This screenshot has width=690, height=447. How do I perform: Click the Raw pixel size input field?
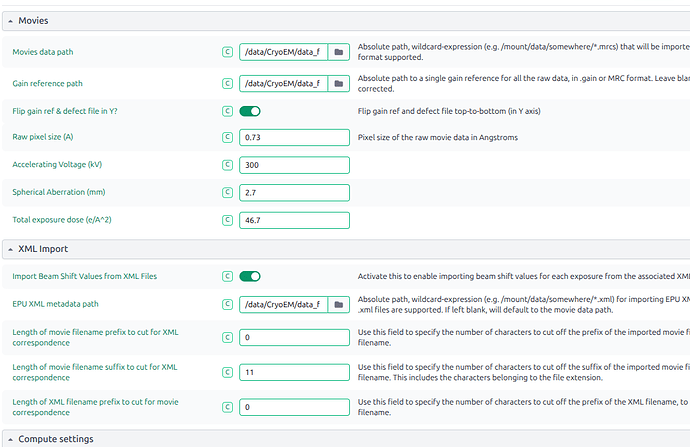coord(294,136)
